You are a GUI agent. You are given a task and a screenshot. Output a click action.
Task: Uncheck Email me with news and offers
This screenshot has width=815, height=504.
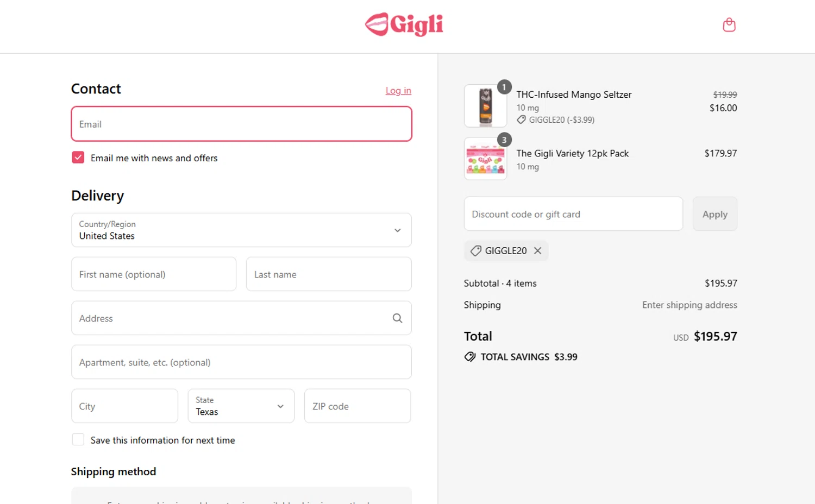pos(78,157)
